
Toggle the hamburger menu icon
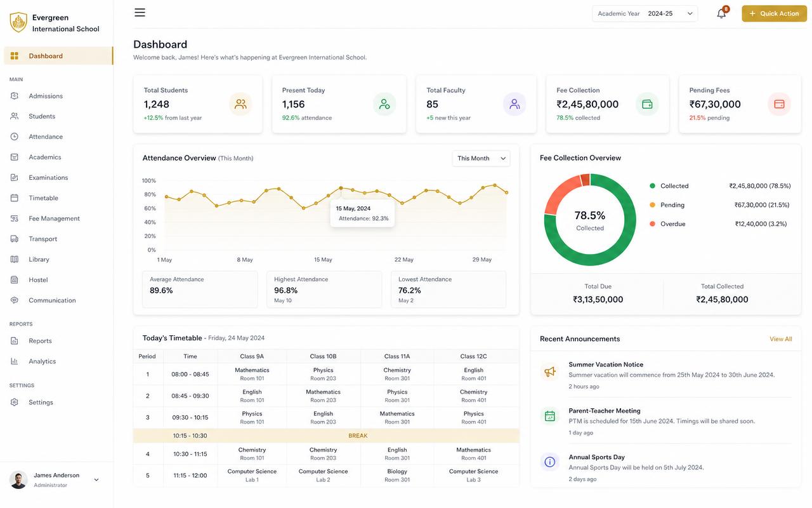click(140, 13)
